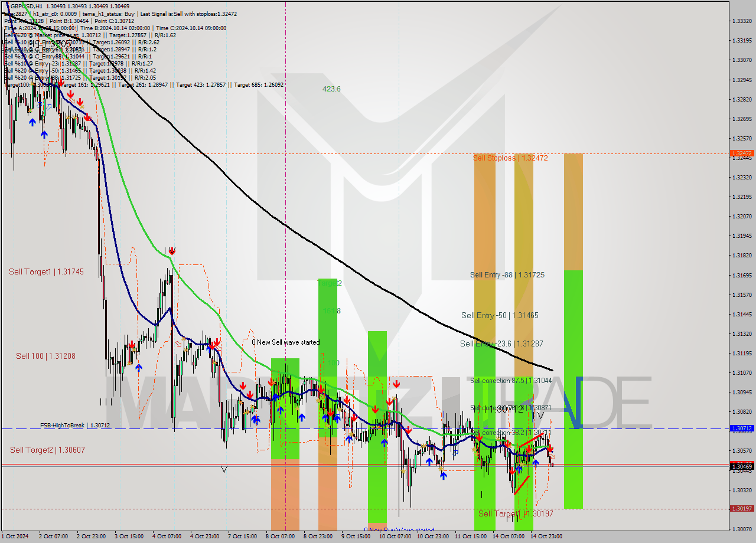The width and height of the screenshot is (756, 543).
Task: Select the 'Sell correction 87.5 | 1.31044' label
Action: 511,381
